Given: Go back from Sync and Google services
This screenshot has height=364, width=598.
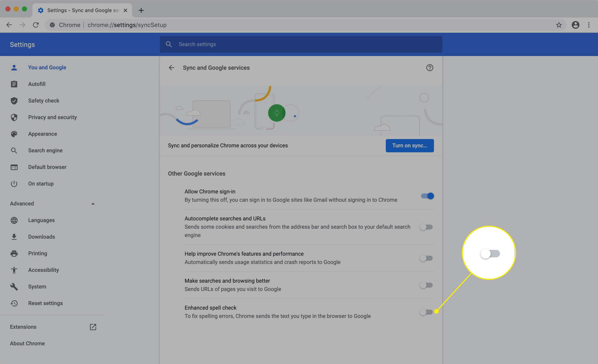Looking at the screenshot, I should (x=171, y=68).
